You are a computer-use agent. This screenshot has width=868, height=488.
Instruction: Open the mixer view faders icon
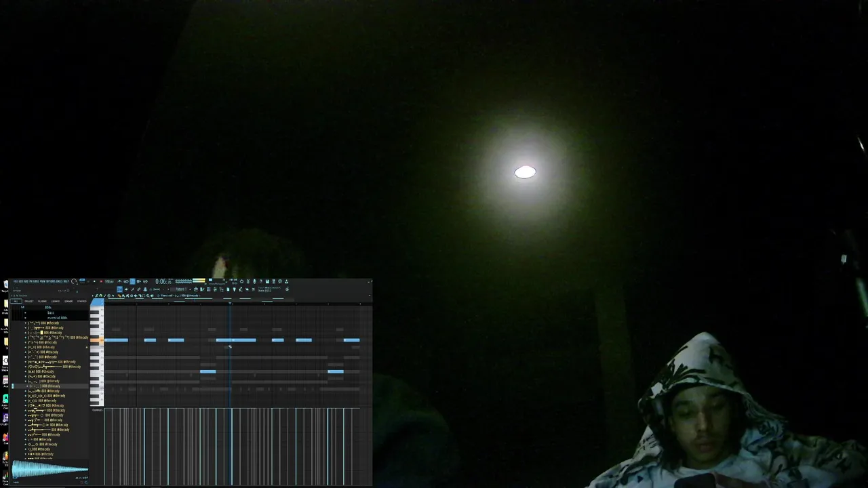[x=216, y=289]
